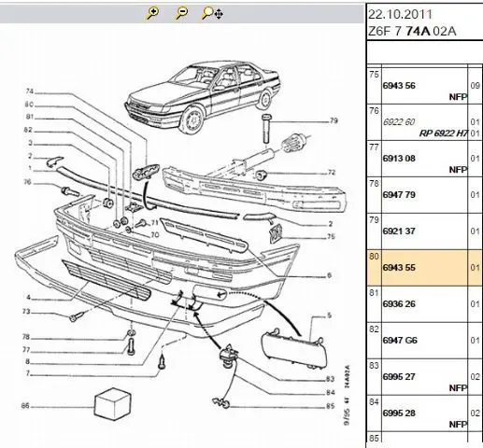The height and width of the screenshot is (448, 483).
Task: Select part number 6913 08 in row 77
Action: (x=399, y=159)
